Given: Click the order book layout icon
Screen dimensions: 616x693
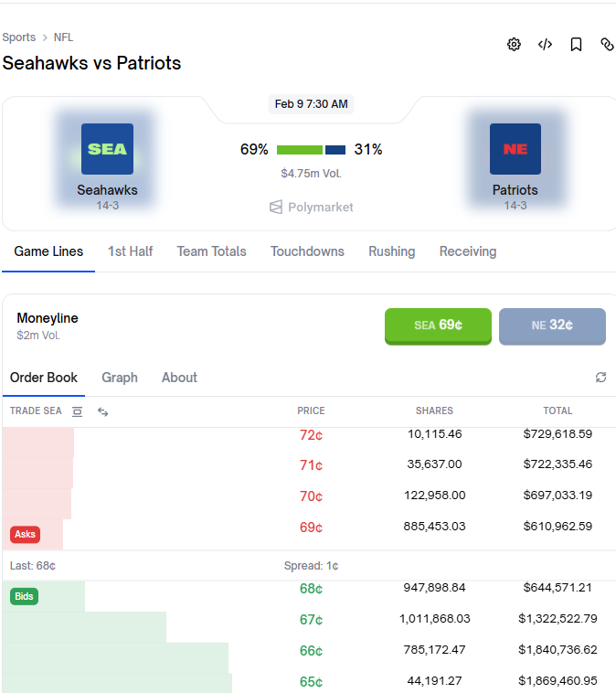Looking at the screenshot, I should (x=77, y=411).
